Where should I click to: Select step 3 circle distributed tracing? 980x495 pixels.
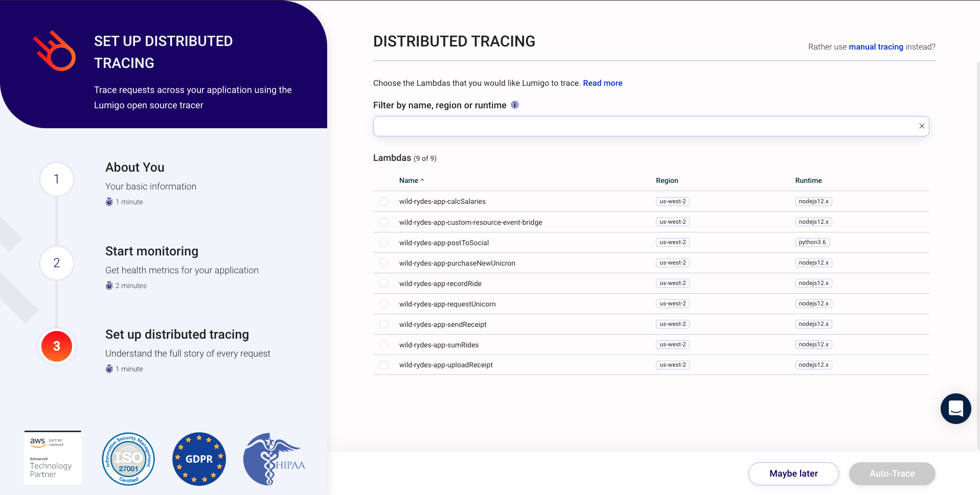pos(57,346)
